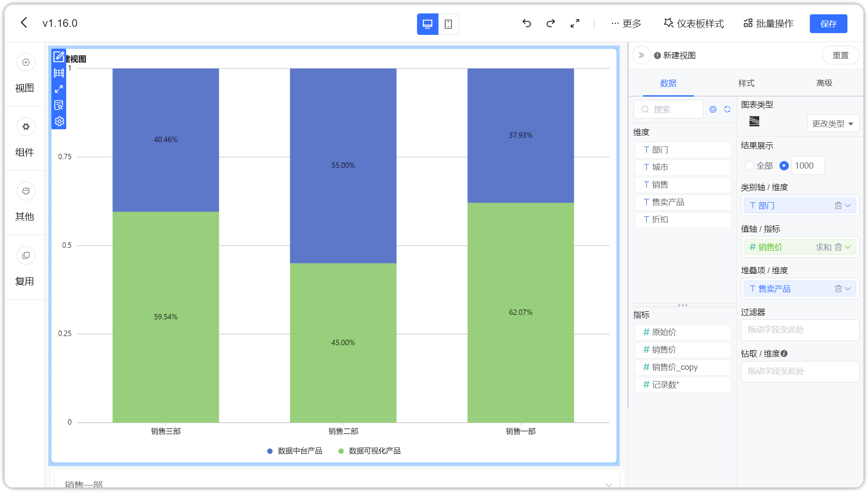
Task: Go back using the left arrow
Action: pos(24,23)
